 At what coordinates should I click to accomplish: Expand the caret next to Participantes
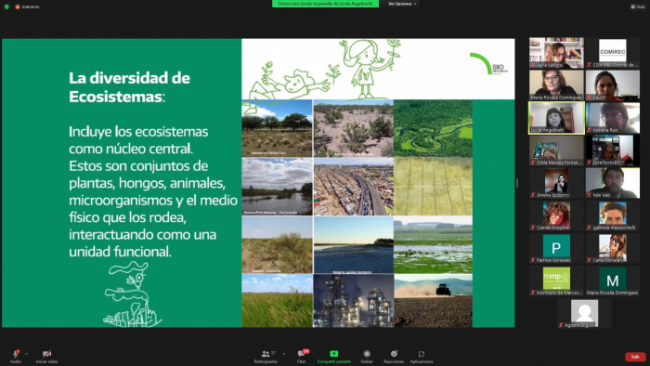pos(284,354)
